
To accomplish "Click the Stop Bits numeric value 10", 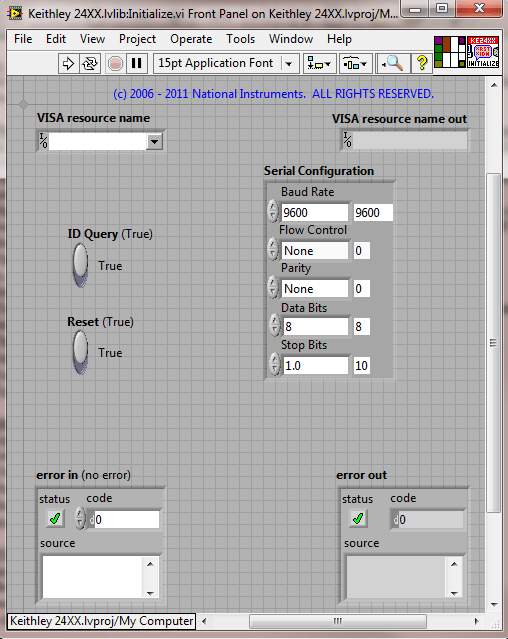I will point(361,366).
